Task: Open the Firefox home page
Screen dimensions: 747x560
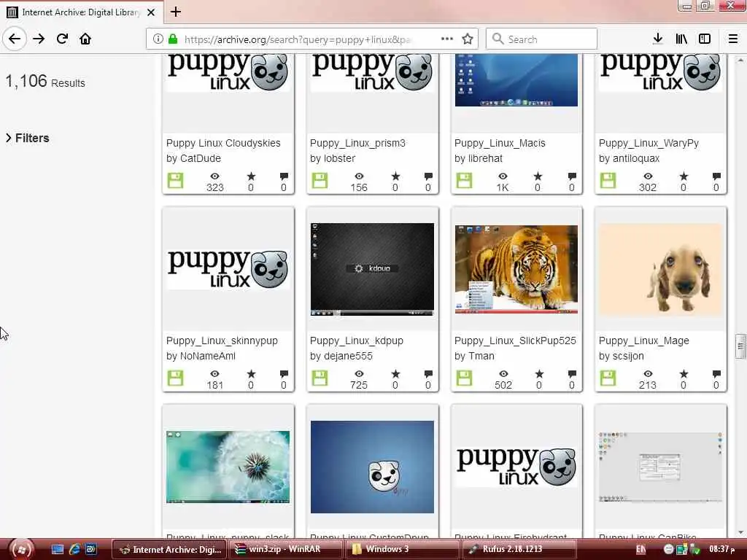Action: click(85, 39)
